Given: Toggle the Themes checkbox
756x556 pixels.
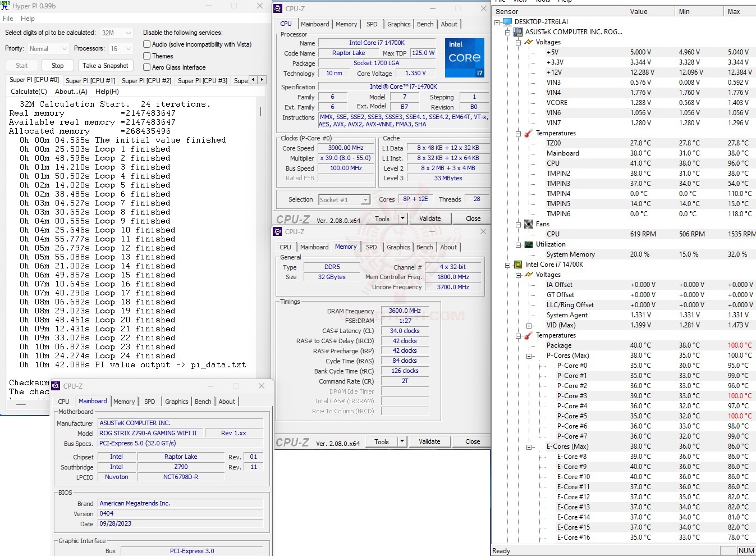Looking at the screenshot, I should pyautogui.click(x=146, y=56).
